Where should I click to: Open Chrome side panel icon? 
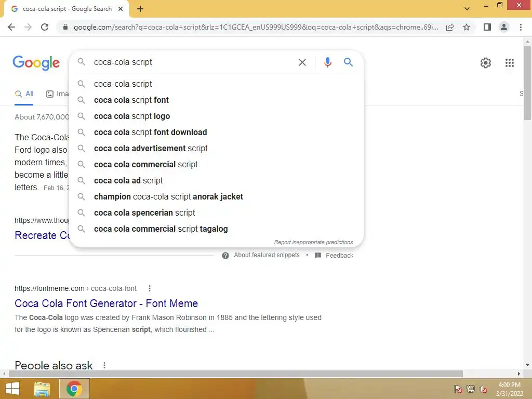click(487, 27)
